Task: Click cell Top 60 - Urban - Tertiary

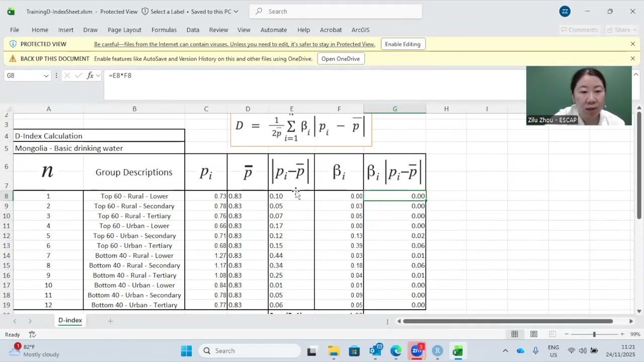Action: tap(134, 246)
